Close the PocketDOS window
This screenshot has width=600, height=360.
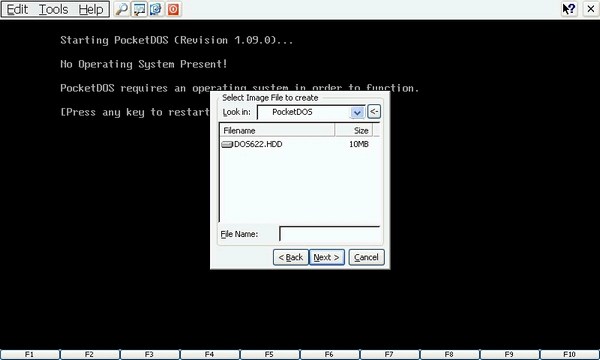[591, 9]
